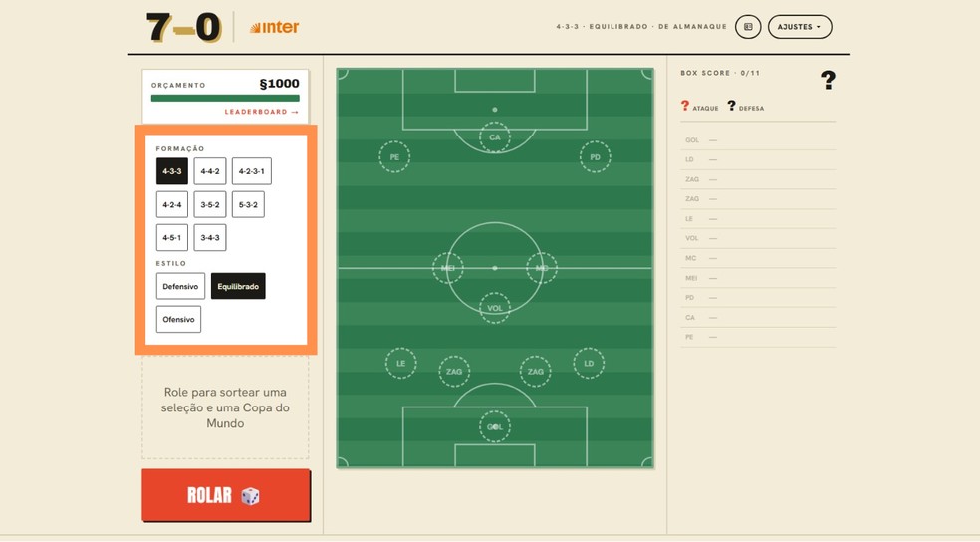Click the PE left winger slot

tap(394, 156)
